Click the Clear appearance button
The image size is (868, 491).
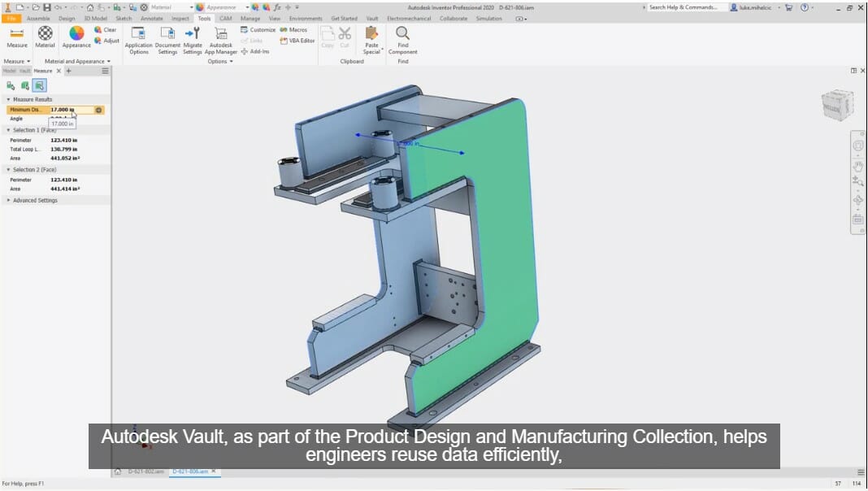click(106, 28)
